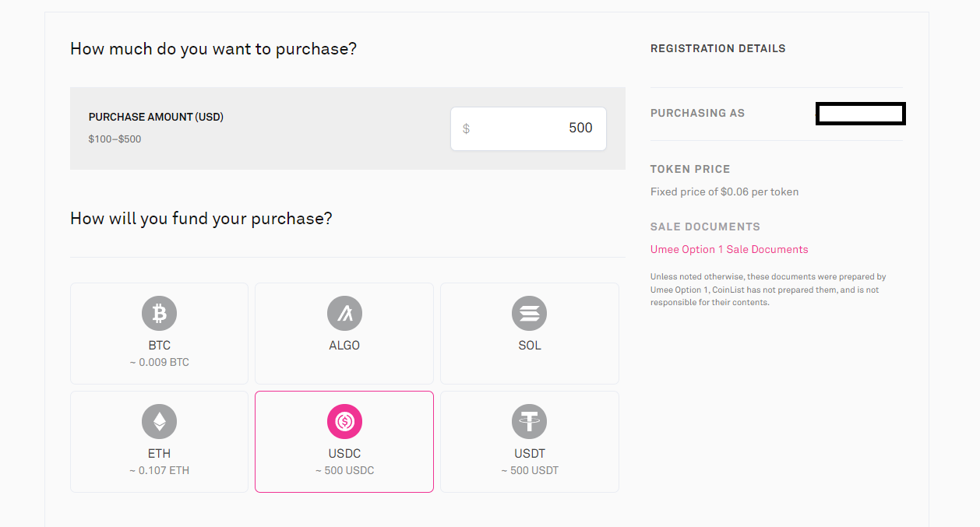Click the ~ 500 USDC amount label
The width and height of the screenshot is (980, 527).
click(x=344, y=471)
